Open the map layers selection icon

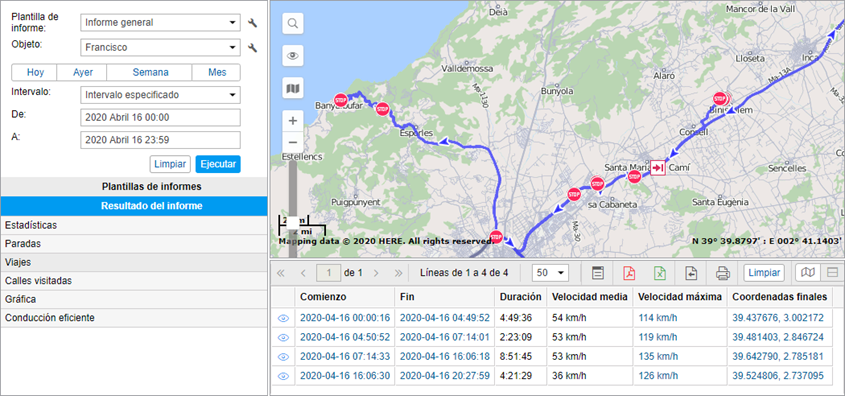click(293, 88)
